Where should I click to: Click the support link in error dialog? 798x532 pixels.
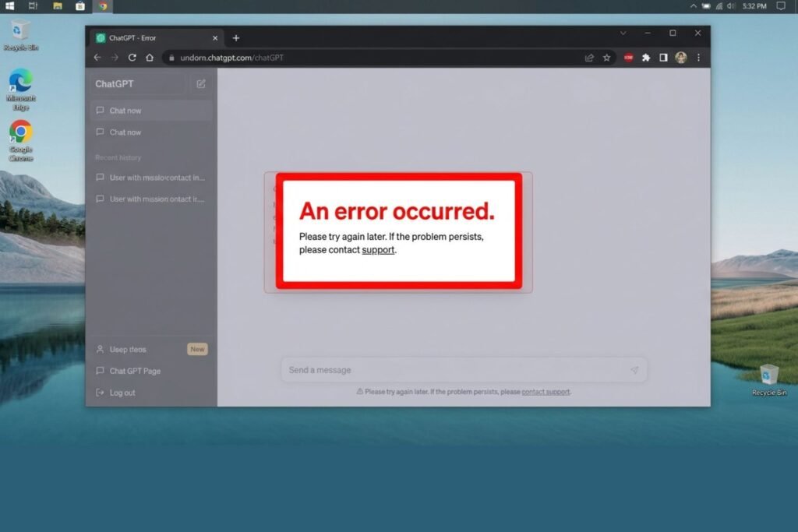[378, 250]
